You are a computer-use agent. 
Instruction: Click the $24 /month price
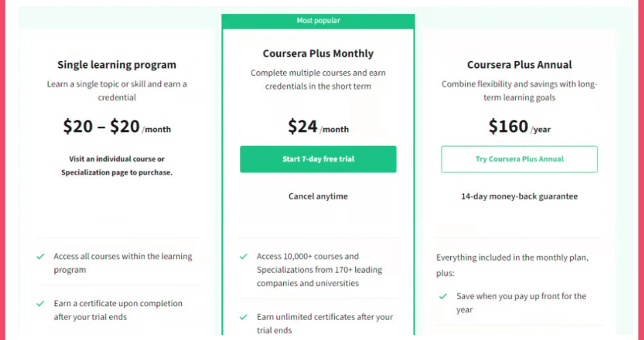tap(318, 127)
